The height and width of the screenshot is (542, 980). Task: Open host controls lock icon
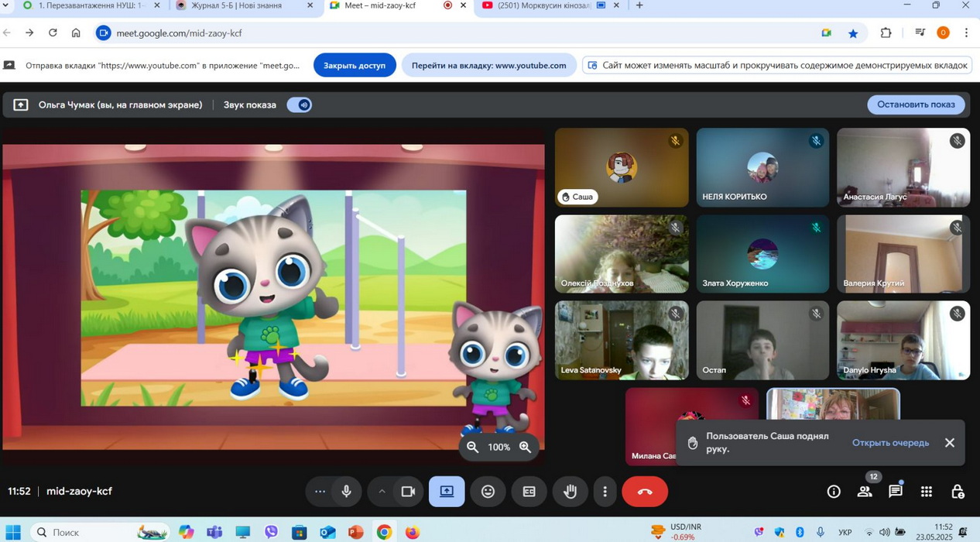(958, 492)
